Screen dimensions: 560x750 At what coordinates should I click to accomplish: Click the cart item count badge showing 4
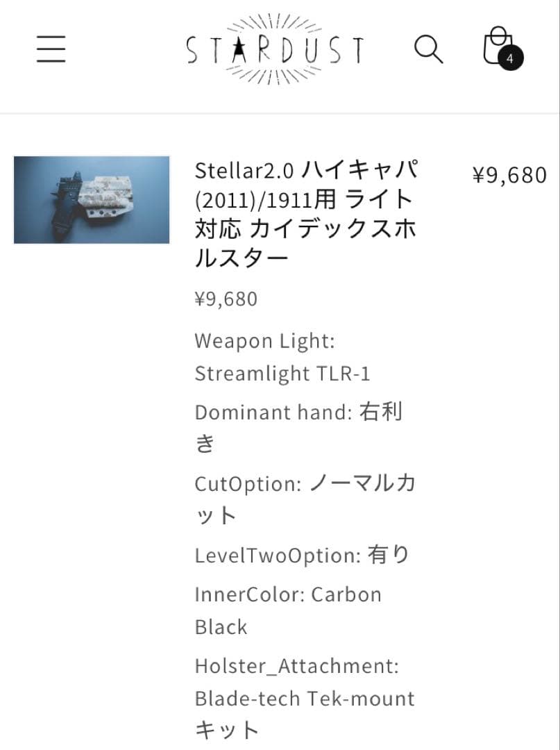point(511,59)
